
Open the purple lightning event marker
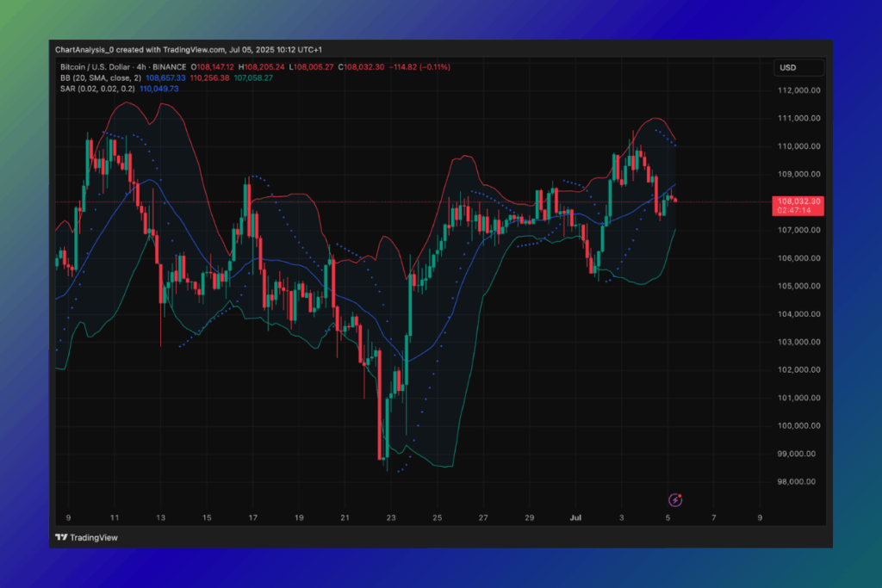[x=676, y=499]
